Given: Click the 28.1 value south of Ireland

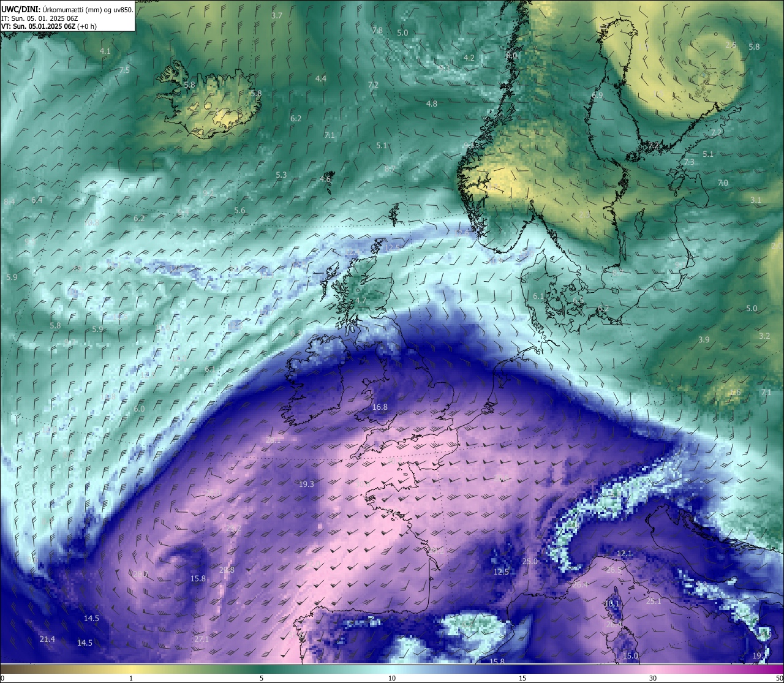Looking at the screenshot, I should pos(274,440).
